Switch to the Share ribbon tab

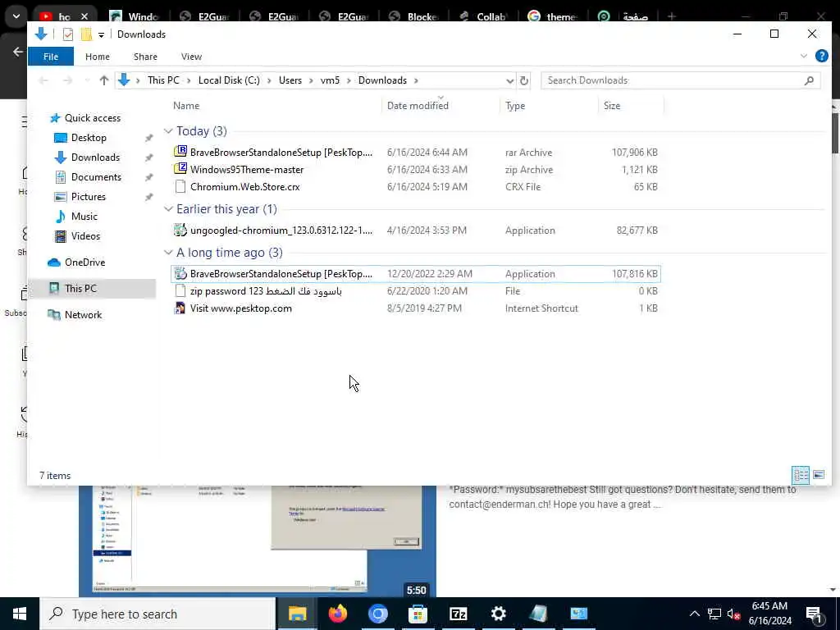pos(145,57)
